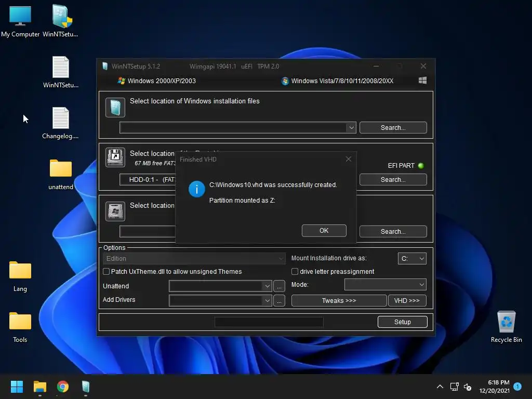Open the Lang folder on desktop
The height and width of the screenshot is (399, 532).
20,275
